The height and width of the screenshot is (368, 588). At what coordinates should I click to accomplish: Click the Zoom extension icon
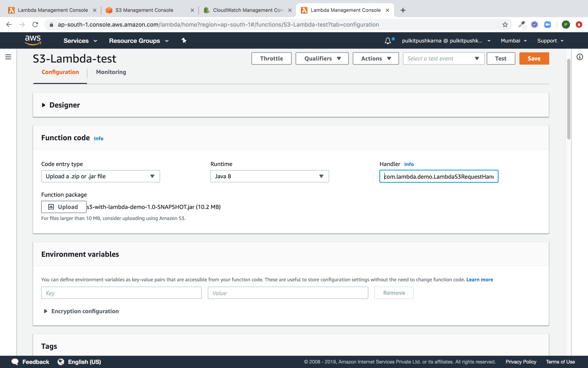coord(547,25)
